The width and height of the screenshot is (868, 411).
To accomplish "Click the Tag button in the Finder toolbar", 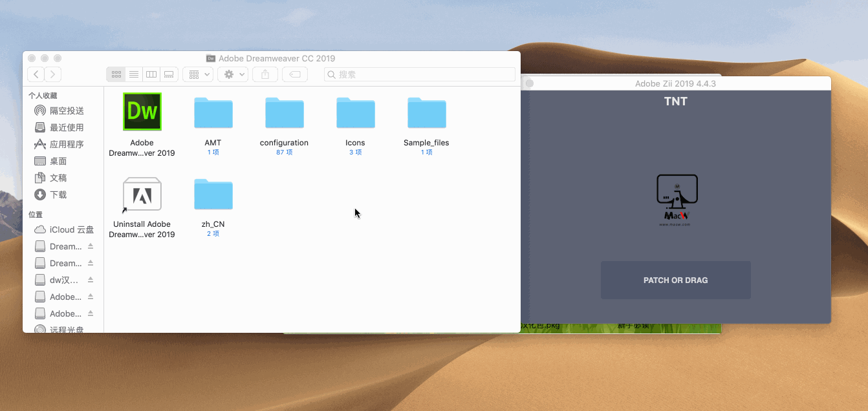I will click(x=294, y=74).
